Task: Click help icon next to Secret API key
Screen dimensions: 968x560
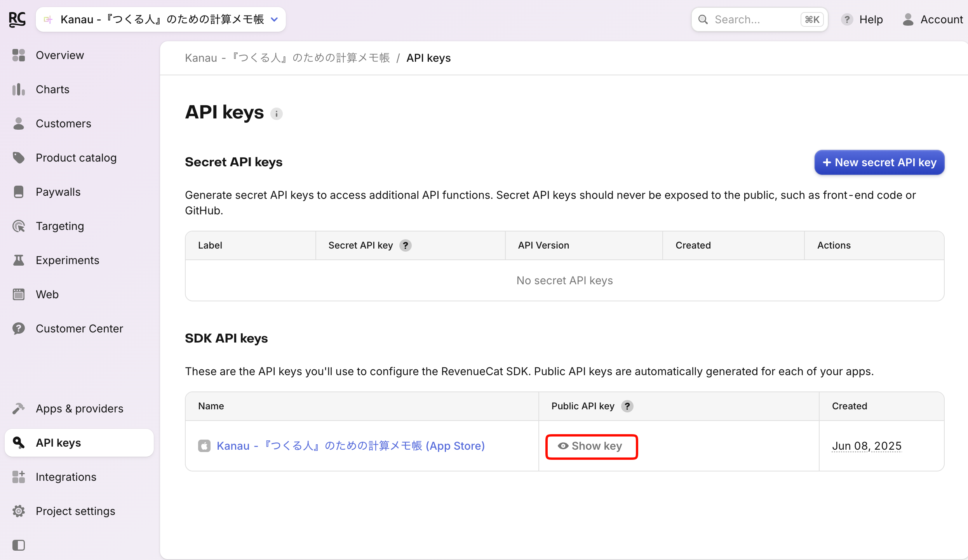Action: click(x=406, y=245)
